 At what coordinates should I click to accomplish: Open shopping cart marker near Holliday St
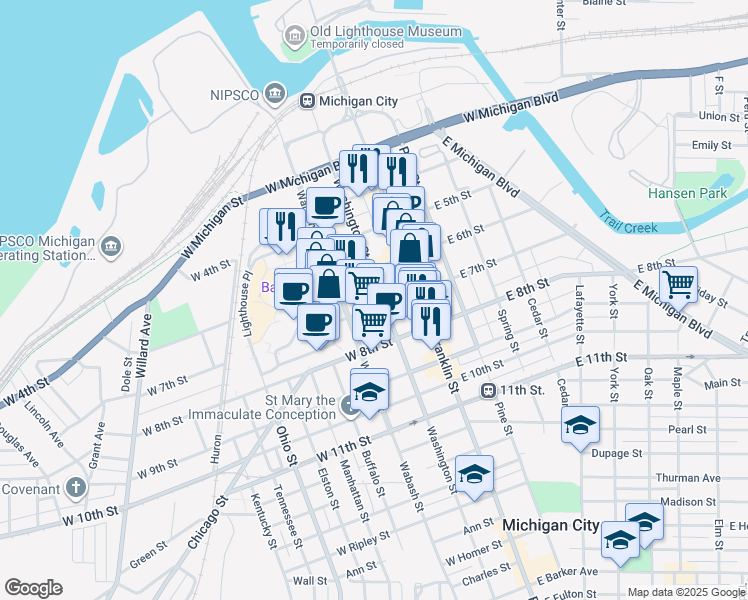point(678,288)
